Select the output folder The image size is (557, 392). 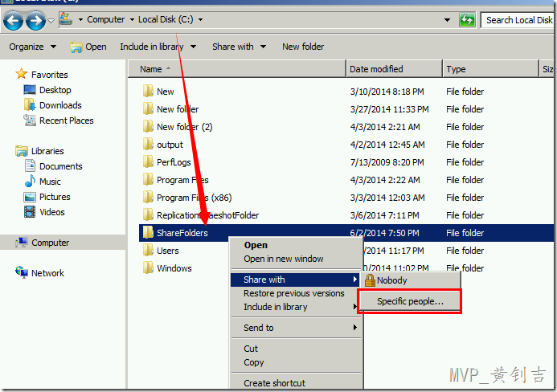pyautogui.click(x=170, y=145)
